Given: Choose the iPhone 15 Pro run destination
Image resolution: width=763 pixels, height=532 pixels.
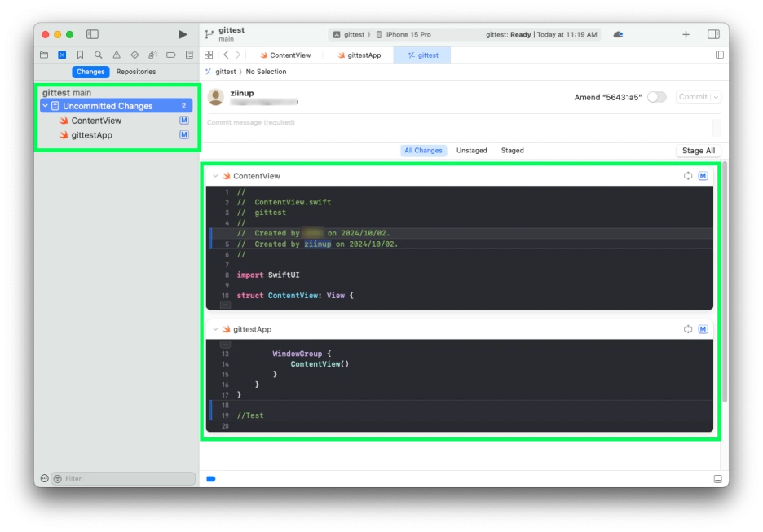Looking at the screenshot, I should point(404,34).
